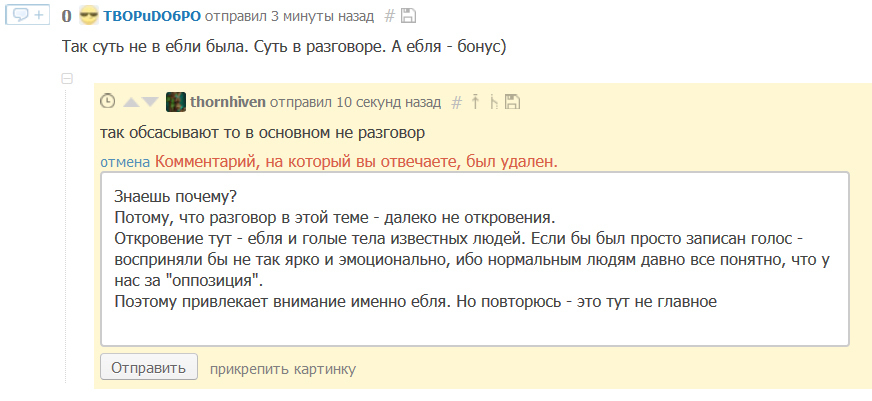Click hash permalink icon of thornhiven comment

(x=456, y=102)
